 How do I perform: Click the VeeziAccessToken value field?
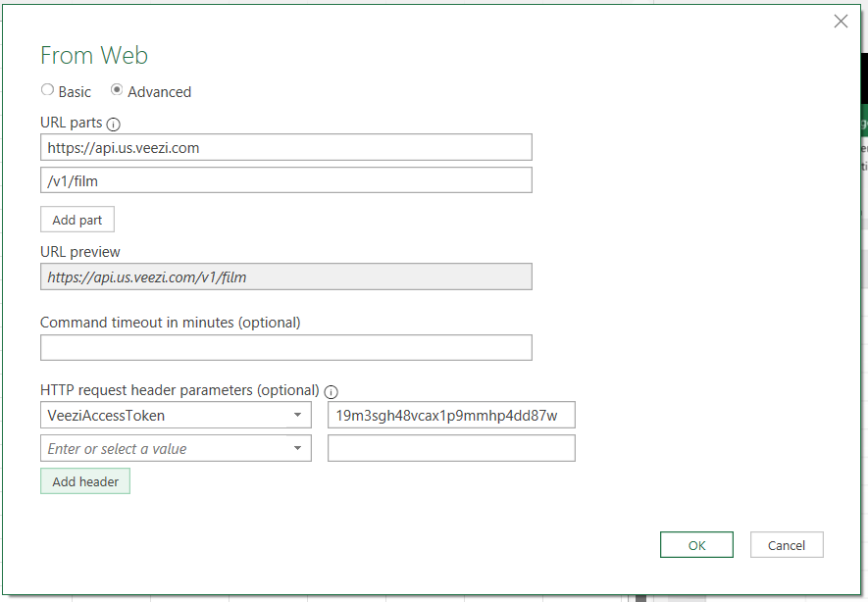tap(451, 415)
